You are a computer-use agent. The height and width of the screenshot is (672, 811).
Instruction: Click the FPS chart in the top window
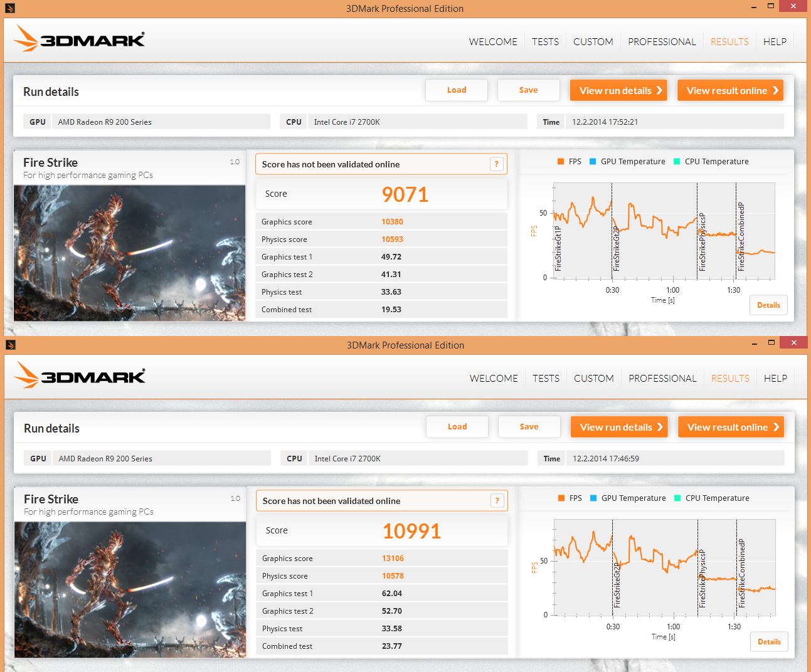click(664, 231)
